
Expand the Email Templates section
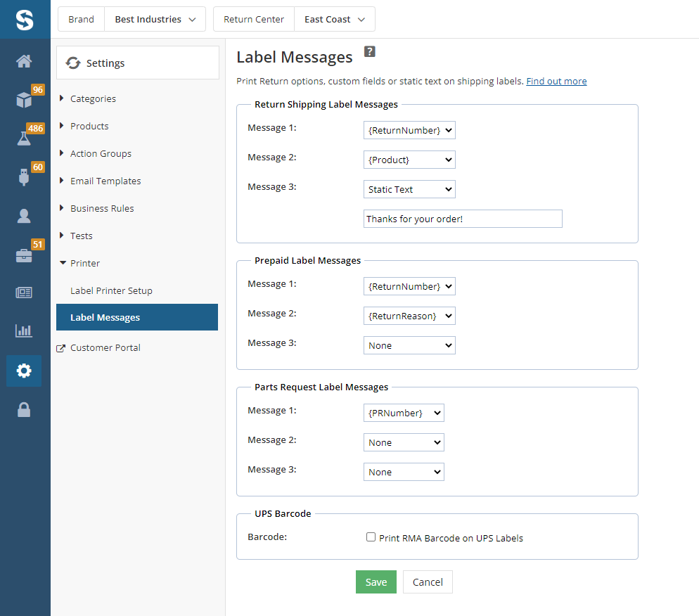click(105, 181)
